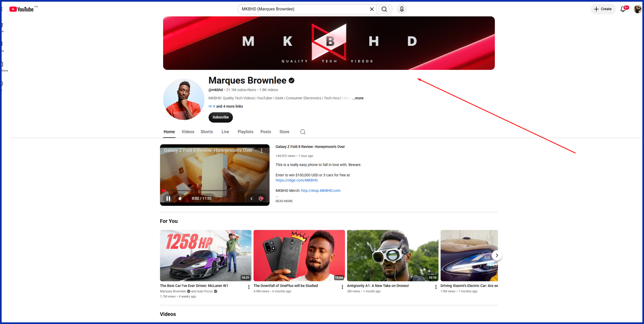Open the YouTube home logo
The width and height of the screenshot is (644, 324).
22,9
